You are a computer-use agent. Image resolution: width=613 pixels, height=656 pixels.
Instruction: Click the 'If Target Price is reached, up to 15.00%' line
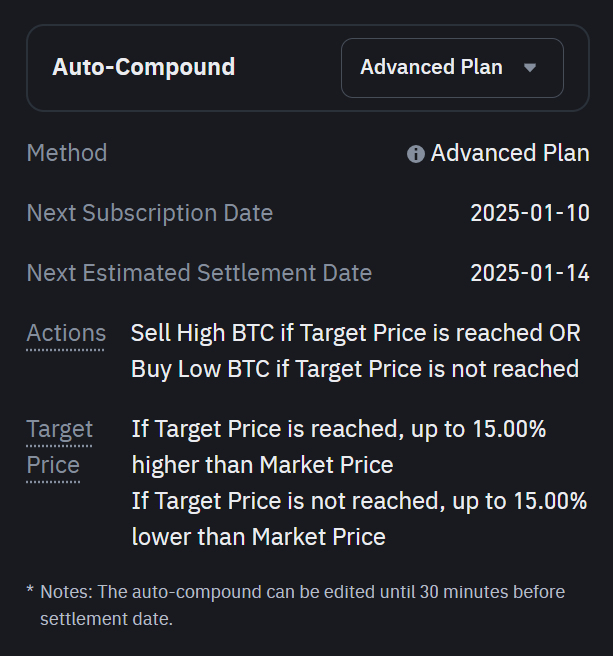click(339, 429)
